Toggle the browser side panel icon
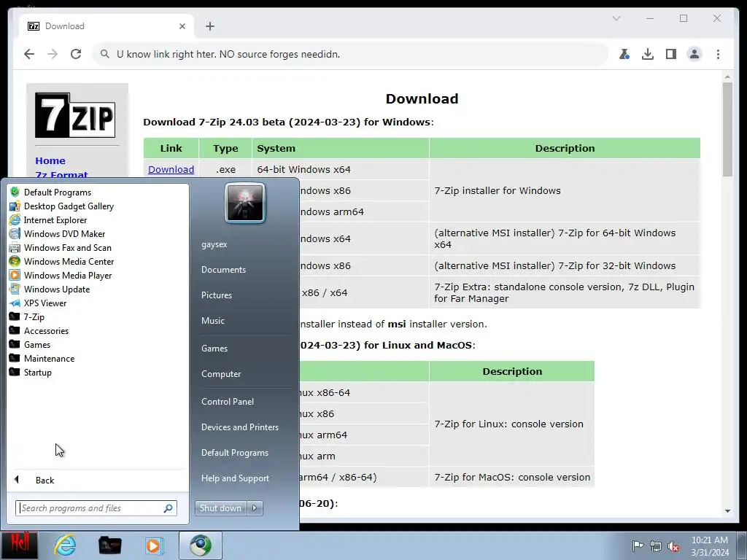The width and height of the screenshot is (747, 560). point(671,54)
